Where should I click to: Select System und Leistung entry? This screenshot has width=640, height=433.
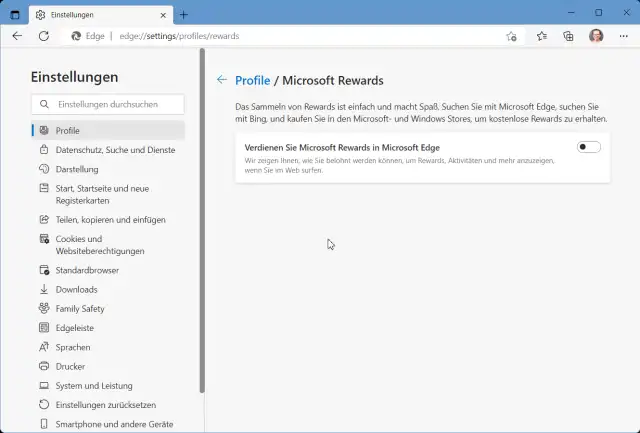[108, 386]
